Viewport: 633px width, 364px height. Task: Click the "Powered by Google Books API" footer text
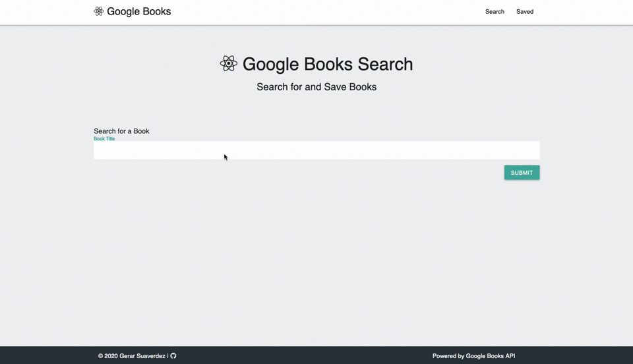[x=473, y=356]
